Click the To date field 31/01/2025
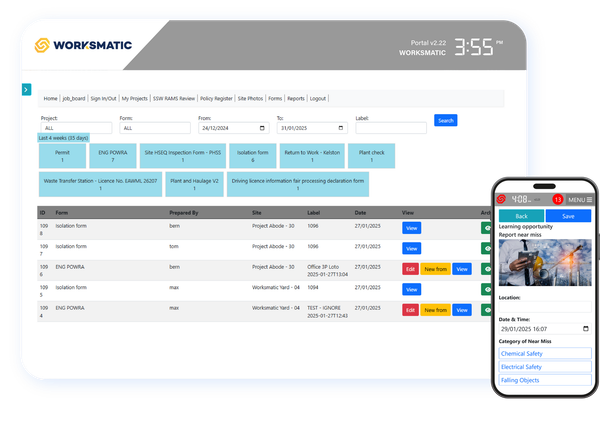 click(x=312, y=128)
